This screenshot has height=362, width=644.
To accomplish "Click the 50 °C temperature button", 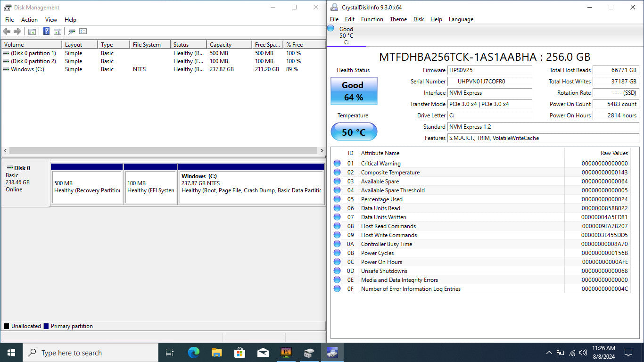I will (354, 132).
